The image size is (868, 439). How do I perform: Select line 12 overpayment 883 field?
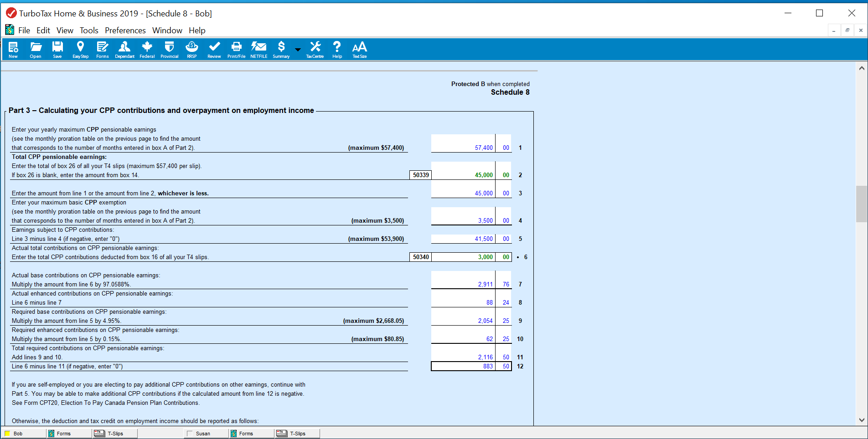[471, 366]
